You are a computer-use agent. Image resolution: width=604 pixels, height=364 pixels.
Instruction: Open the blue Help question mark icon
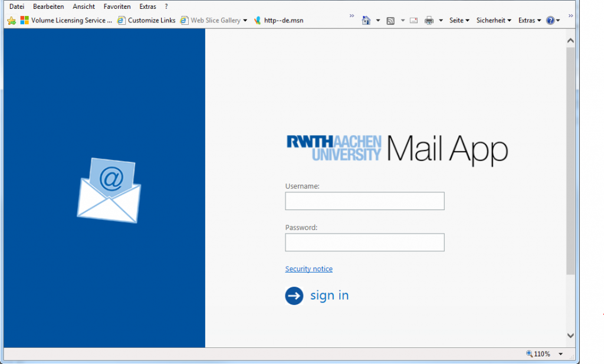[550, 21]
